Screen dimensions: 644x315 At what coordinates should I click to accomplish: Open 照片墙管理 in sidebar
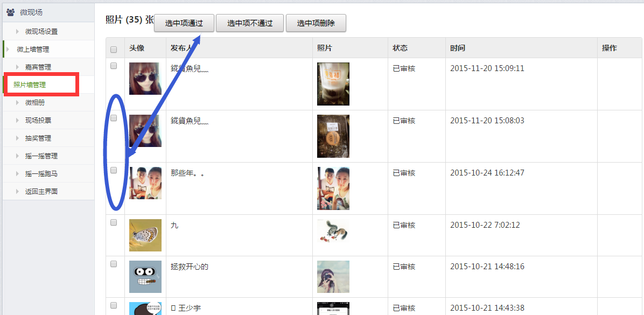click(x=30, y=85)
